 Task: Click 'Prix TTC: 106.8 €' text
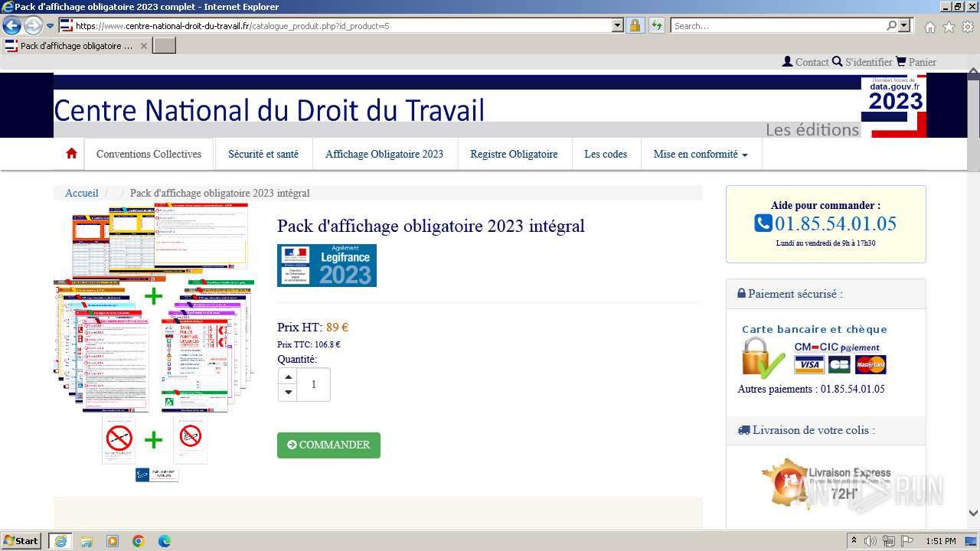coord(309,344)
